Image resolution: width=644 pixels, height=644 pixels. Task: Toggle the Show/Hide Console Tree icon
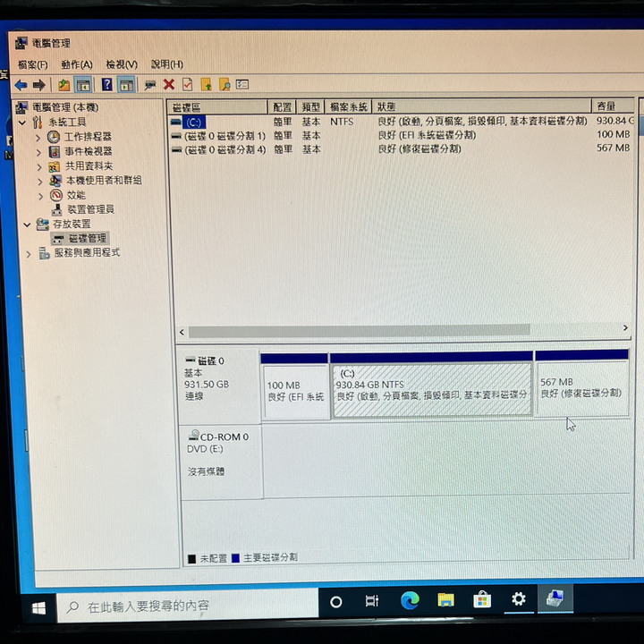(83, 85)
